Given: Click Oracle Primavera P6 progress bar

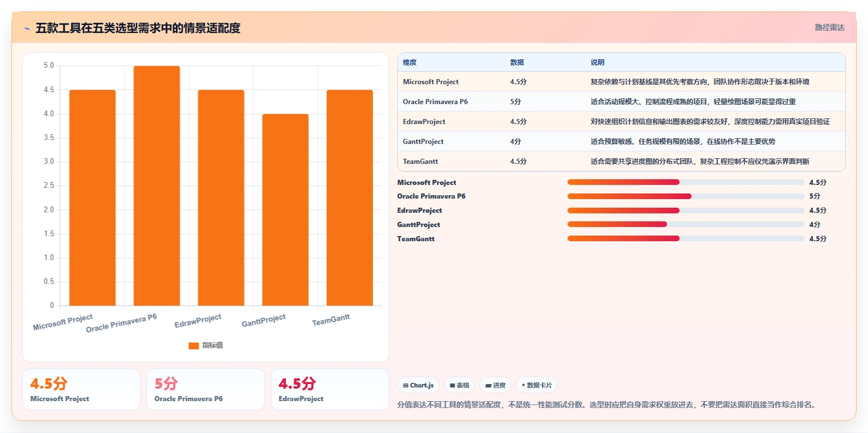Looking at the screenshot, I should (686, 196).
